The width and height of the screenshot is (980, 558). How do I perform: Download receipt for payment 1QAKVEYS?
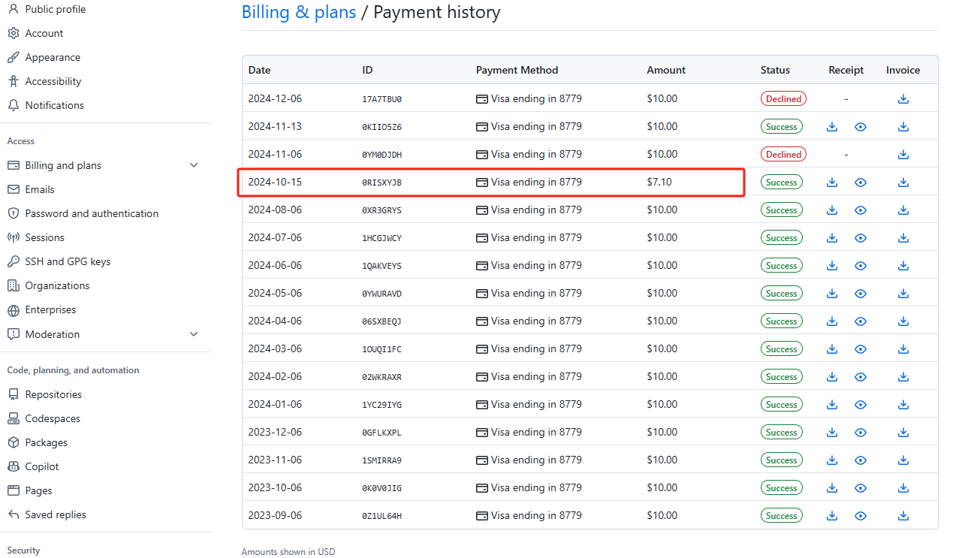(x=832, y=266)
